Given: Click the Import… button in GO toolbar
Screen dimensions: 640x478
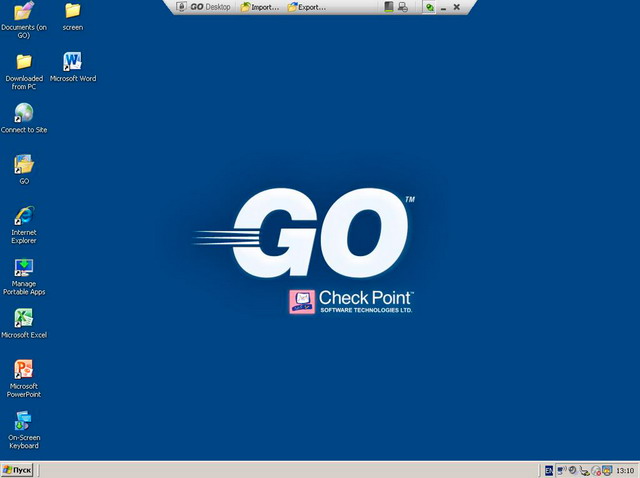Looking at the screenshot, I should coord(259,7).
